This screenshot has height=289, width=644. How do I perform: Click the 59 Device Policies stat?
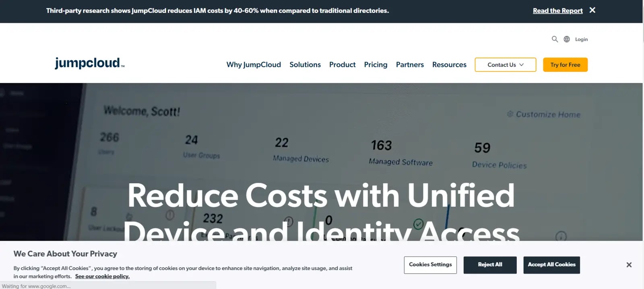point(499,155)
